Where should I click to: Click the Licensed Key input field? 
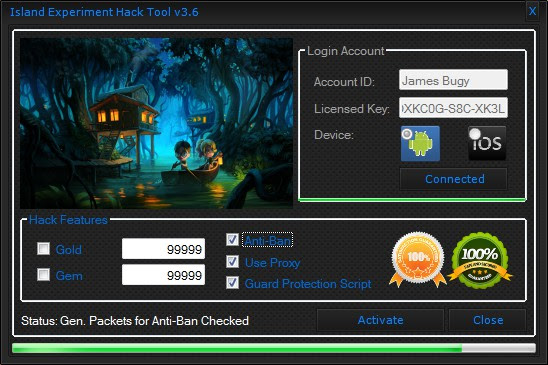453,108
